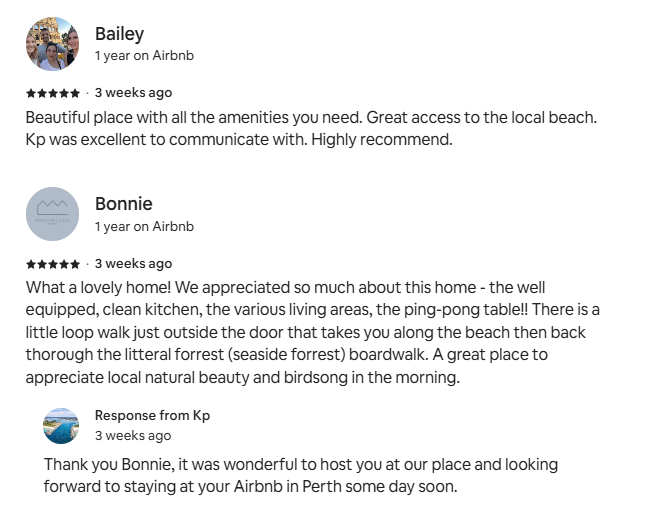Click the last star in Bonnie's rating

point(76,264)
